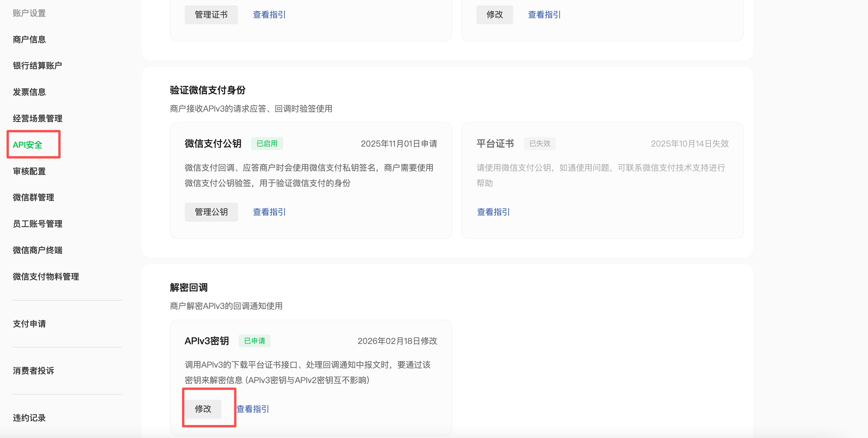Image resolution: width=868 pixels, height=438 pixels.
Task: Go to 银行结算账户 settings
Action: pos(37,65)
